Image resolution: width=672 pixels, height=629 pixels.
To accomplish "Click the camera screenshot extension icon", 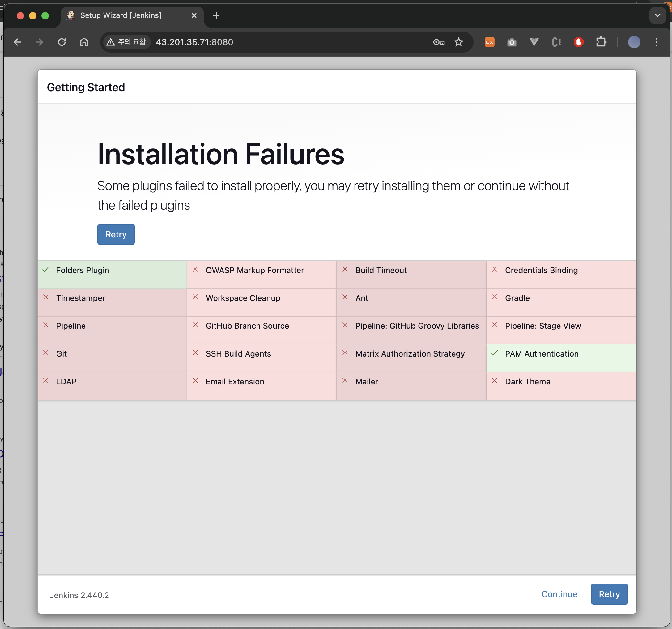I will [x=512, y=42].
